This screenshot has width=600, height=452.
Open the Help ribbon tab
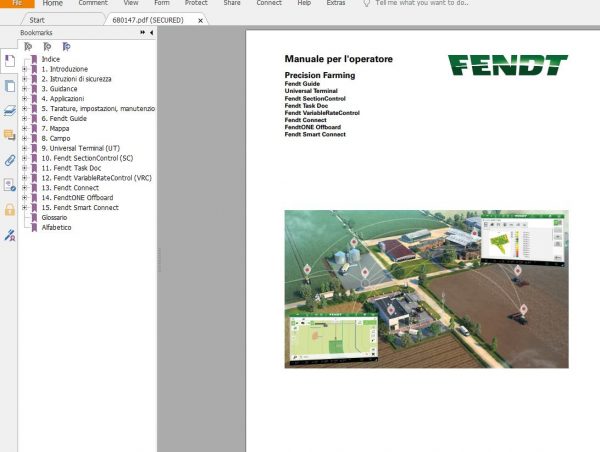click(304, 3)
